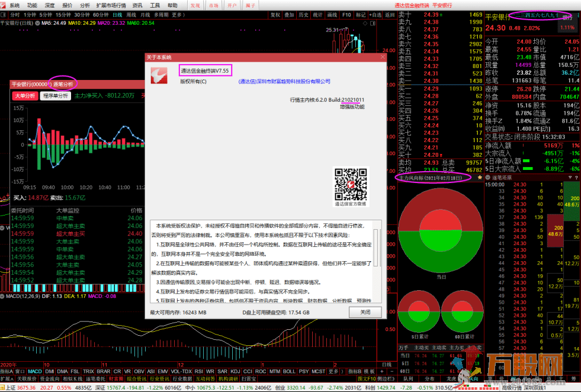The width and height of the screenshot is (581, 392).
Task: Click the window layout icon at chart top-right
Action: 373,23
